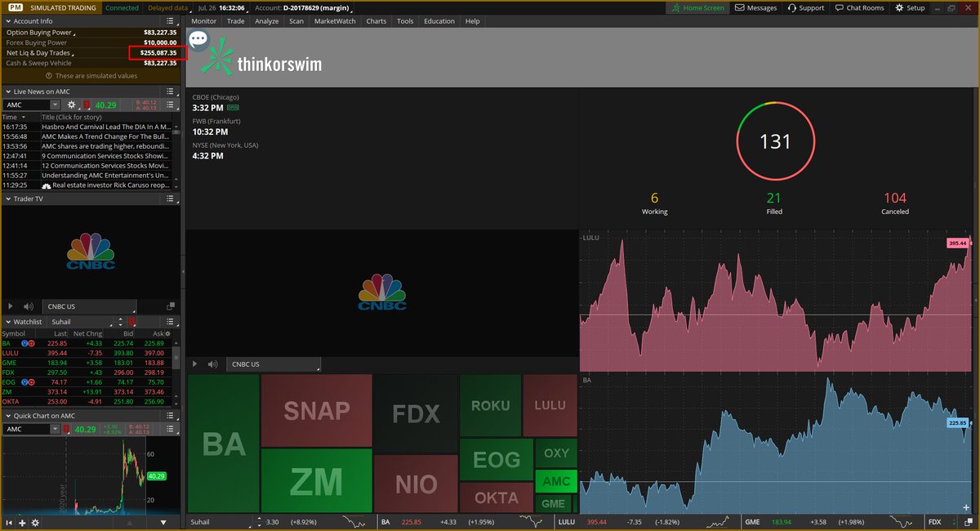The width and height of the screenshot is (980, 531).
Task: Open Setup gear from the top bar
Action: [x=910, y=7]
